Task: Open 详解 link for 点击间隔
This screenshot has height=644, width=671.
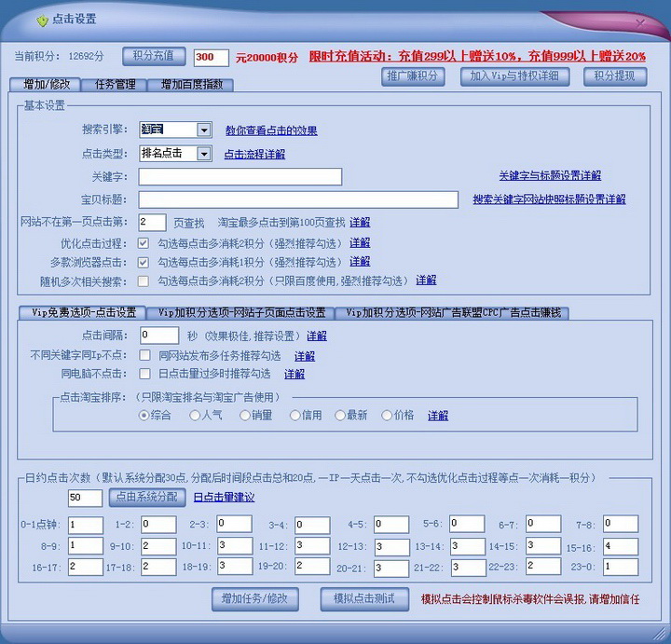Action: click(317, 336)
